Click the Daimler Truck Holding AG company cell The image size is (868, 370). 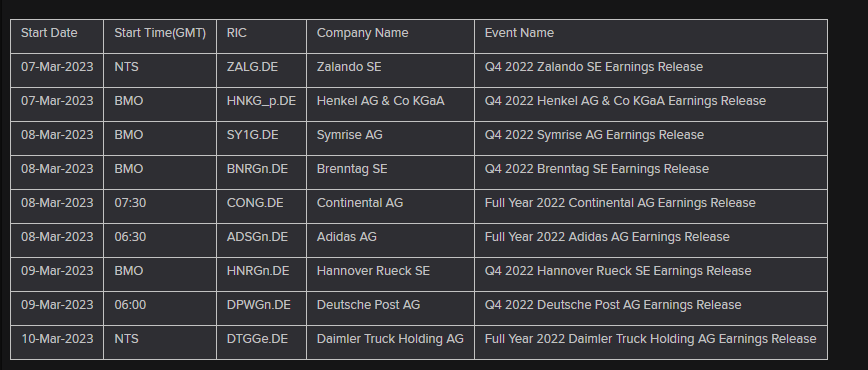coord(390,342)
